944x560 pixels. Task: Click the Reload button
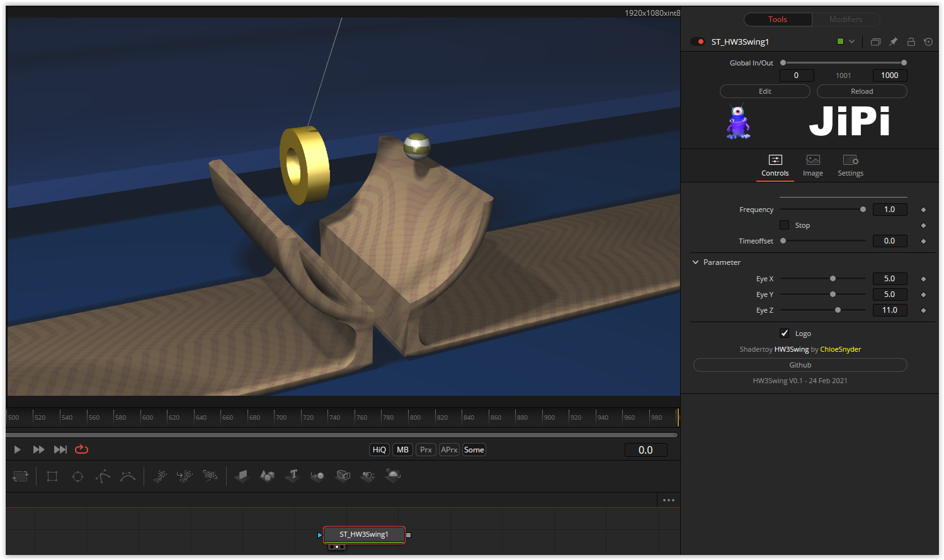click(862, 91)
